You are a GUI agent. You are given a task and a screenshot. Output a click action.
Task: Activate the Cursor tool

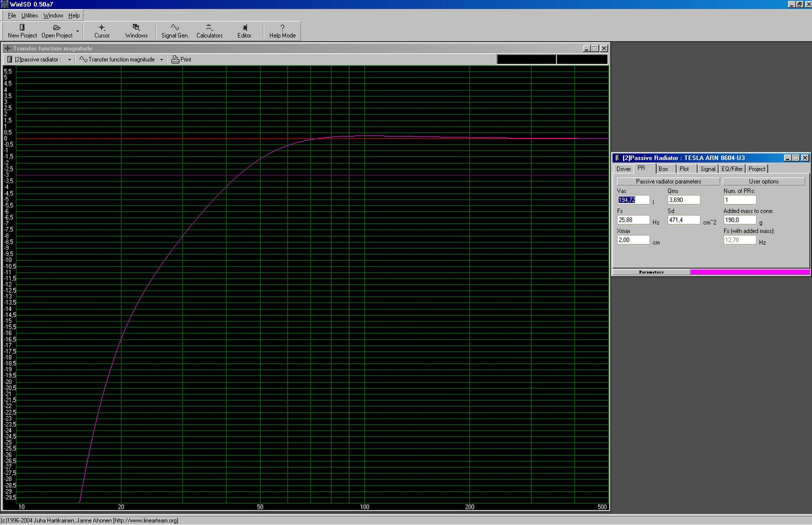[102, 31]
